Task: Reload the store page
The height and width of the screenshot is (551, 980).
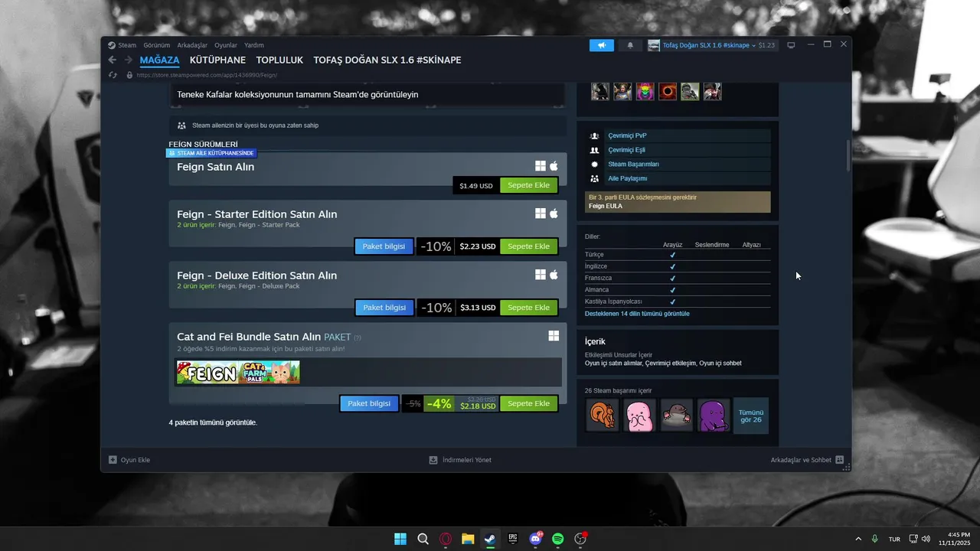Action: click(x=113, y=75)
